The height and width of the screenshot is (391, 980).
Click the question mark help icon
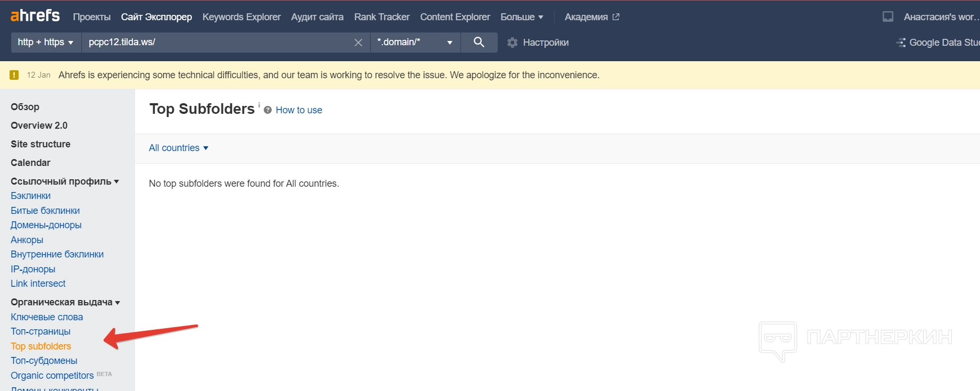[x=267, y=110]
